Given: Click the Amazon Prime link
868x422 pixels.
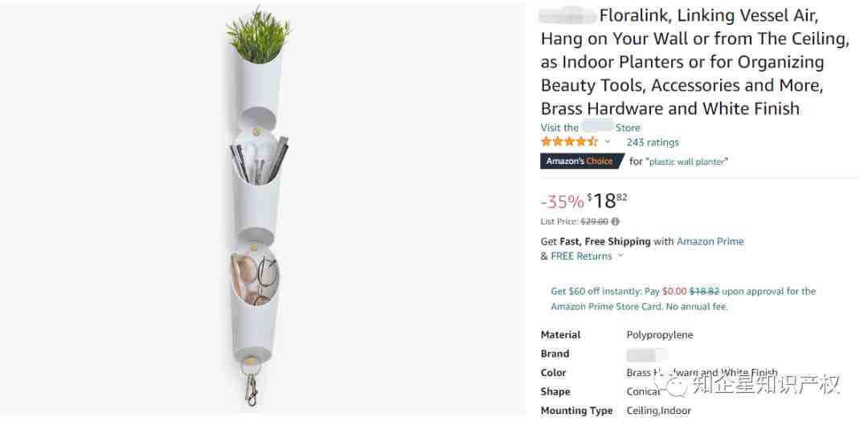Looking at the screenshot, I should (x=710, y=241).
